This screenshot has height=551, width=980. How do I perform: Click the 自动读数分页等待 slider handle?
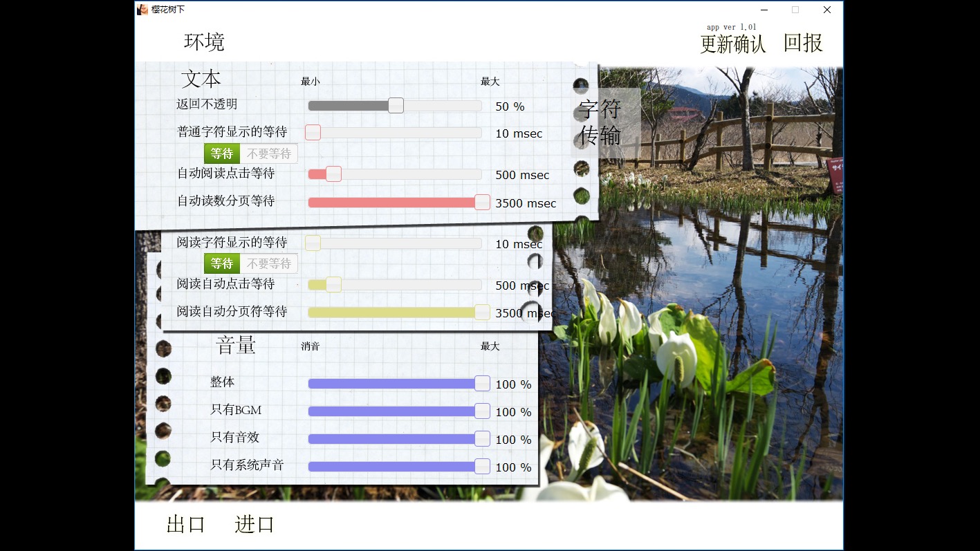(481, 202)
